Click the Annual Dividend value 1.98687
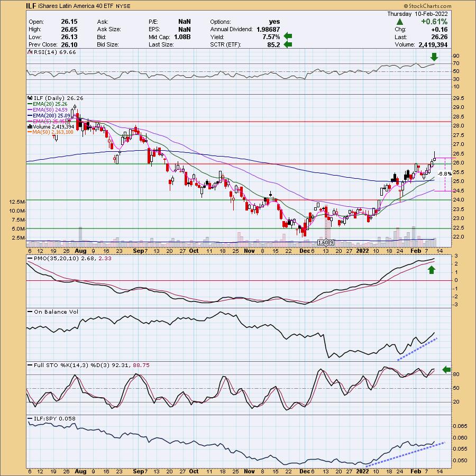This screenshot has width=476, height=476. pyautogui.click(x=268, y=30)
